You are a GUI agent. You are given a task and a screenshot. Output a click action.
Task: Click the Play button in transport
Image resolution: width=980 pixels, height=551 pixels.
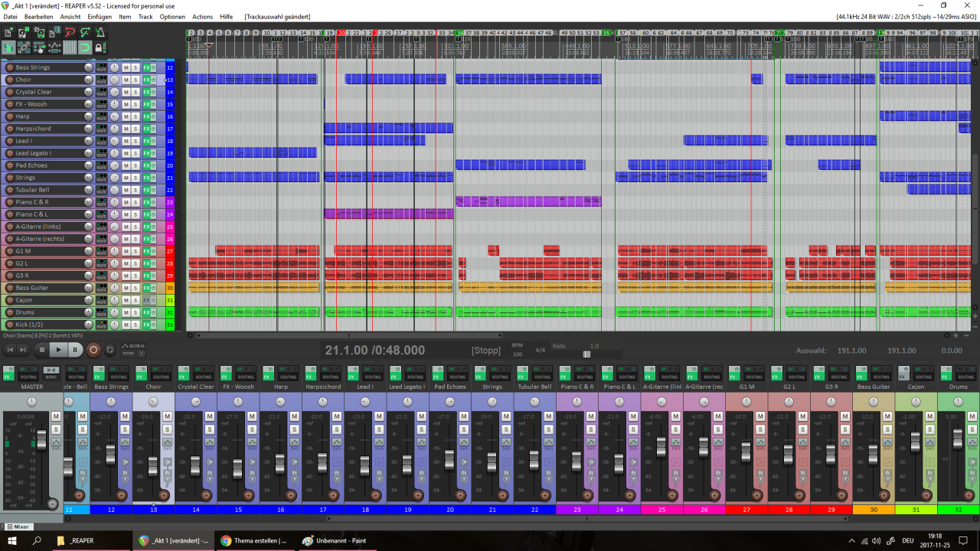pyautogui.click(x=59, y=350)
